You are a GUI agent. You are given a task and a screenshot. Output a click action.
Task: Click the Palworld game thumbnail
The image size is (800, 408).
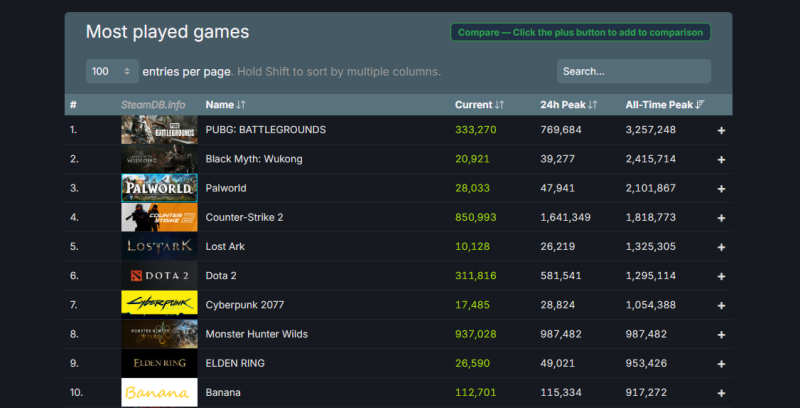click(x=153, y=188)
